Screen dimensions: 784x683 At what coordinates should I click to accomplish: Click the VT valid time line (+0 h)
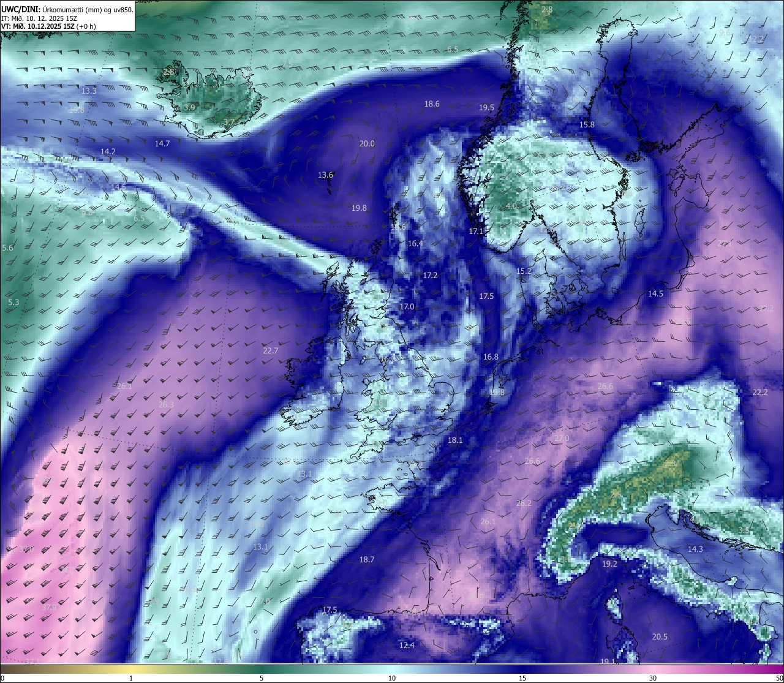tap(49, 26)
